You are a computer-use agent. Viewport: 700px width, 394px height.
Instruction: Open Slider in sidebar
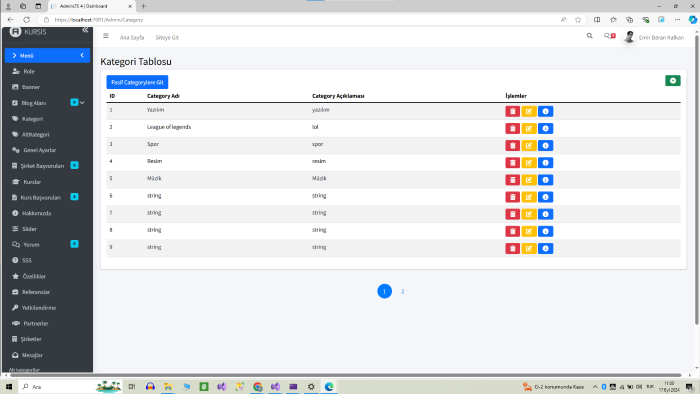point(47,229)
